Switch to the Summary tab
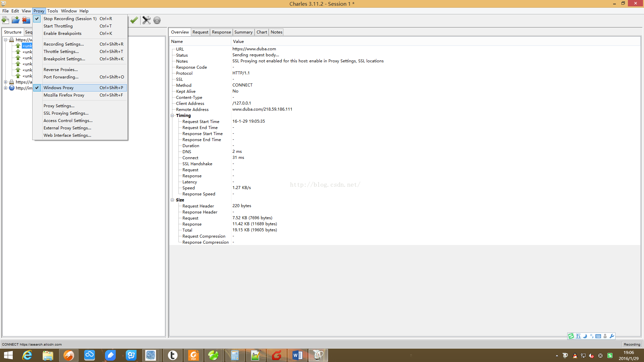Image resolution: width=644 pixels, height=362 pixels. [x=243, y=32]
